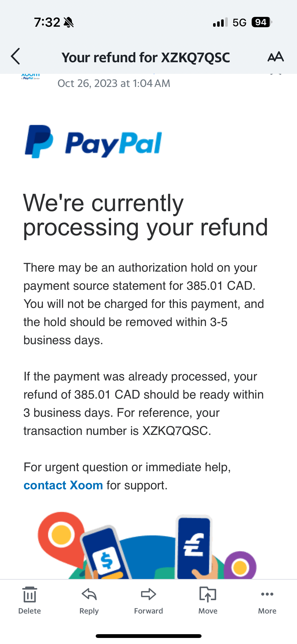
Task: Tap the PayPal logo
Action: click(93, 142)
